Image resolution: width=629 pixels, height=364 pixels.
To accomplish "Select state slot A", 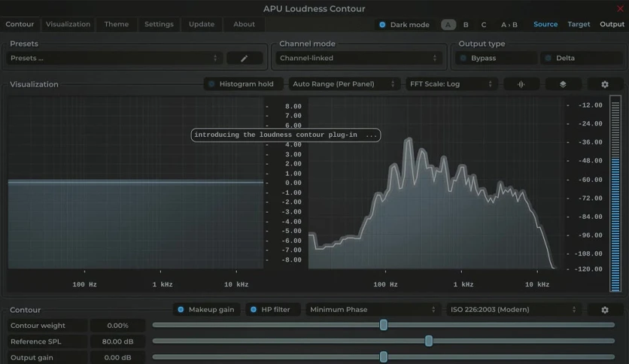I will [448, 25].
